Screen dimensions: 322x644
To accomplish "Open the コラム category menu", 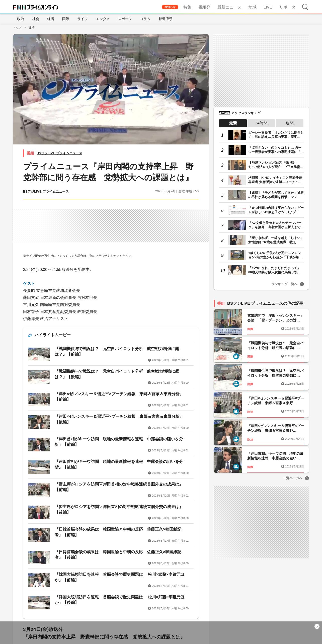I will click(x=145, y=19).
